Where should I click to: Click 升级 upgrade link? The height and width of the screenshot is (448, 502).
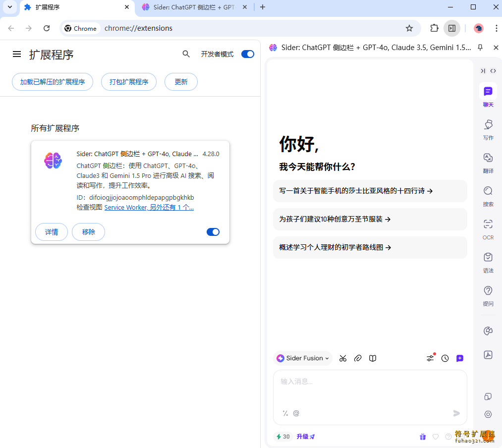point(305,437)
